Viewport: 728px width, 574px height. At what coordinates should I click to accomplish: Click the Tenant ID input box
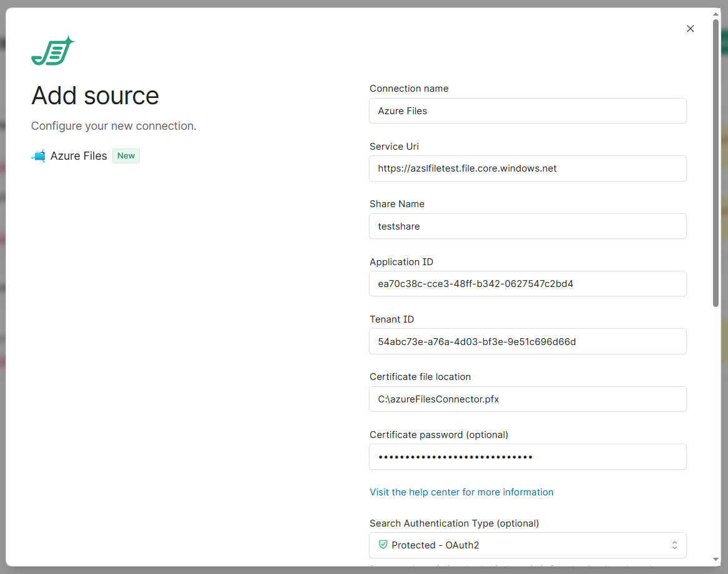pyautogui.click(x=528, y=342)
